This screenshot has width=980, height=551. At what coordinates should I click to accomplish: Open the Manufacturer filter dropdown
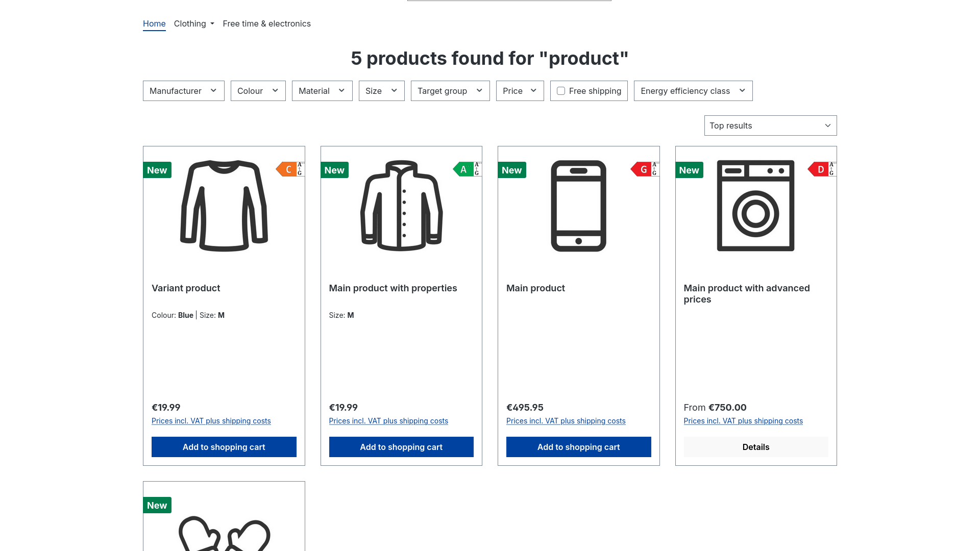pyautogui.click(x=183, y=91)
